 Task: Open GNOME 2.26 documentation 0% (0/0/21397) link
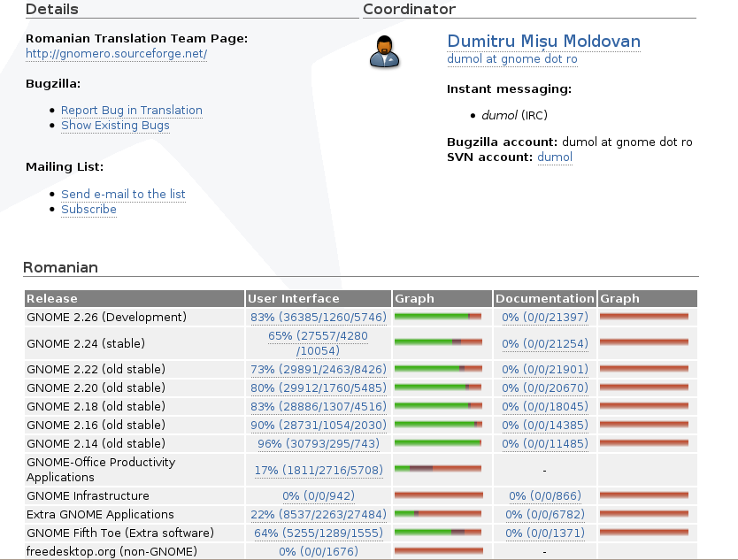point(545,318)
